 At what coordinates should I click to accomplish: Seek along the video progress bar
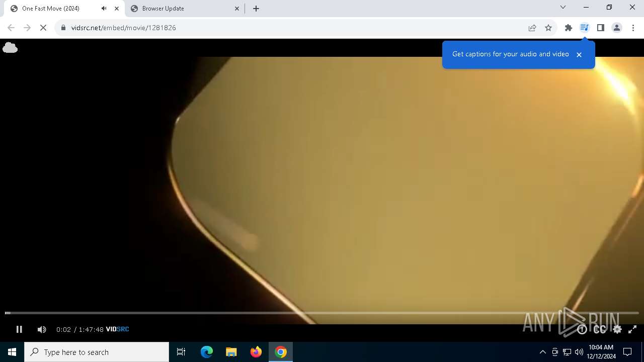tap(322, 313)
